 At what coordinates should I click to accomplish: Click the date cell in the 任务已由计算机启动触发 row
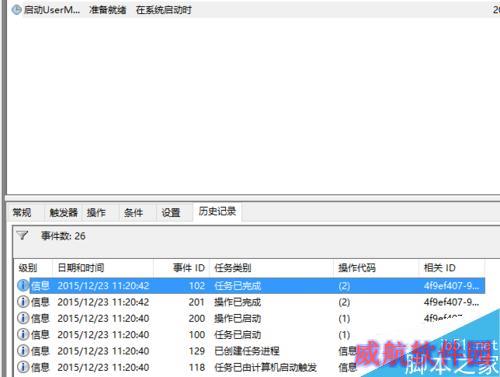click(103, 367)
